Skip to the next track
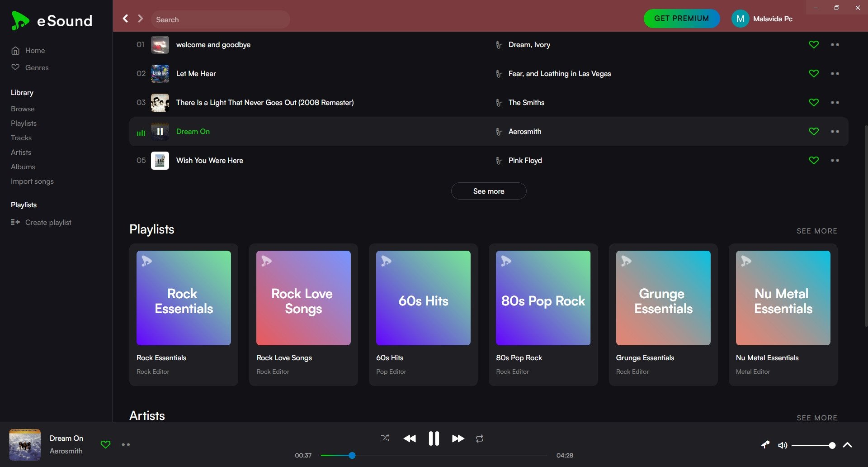The width and height of the screenshot is (868, 467). [x=458, y=438]
